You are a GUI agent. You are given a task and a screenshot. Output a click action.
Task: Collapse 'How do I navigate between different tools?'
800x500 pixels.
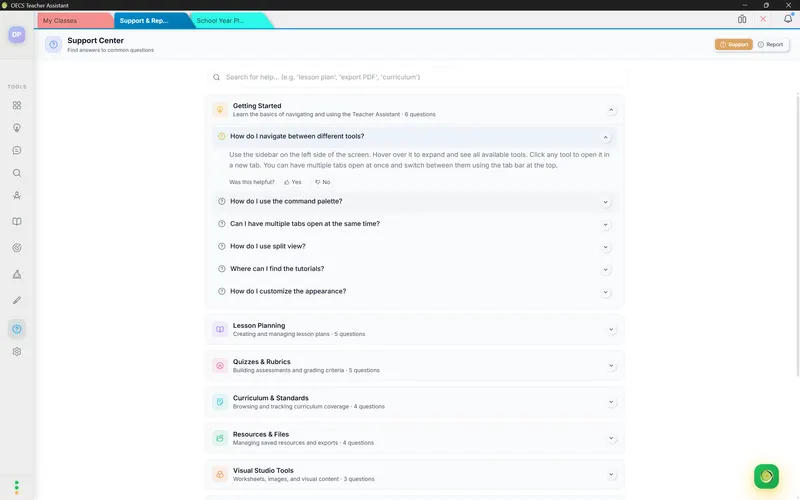pos(605,137)
